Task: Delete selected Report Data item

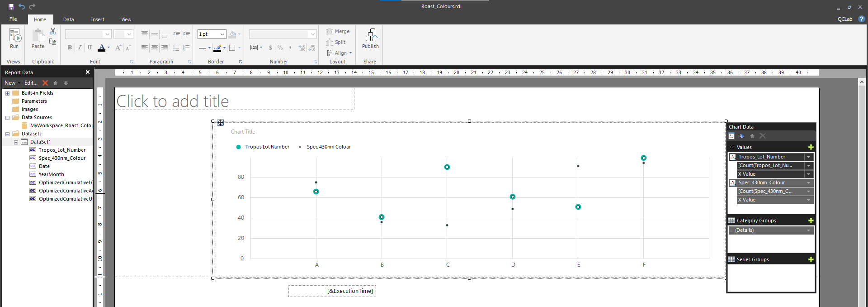Action: (45, 83)
